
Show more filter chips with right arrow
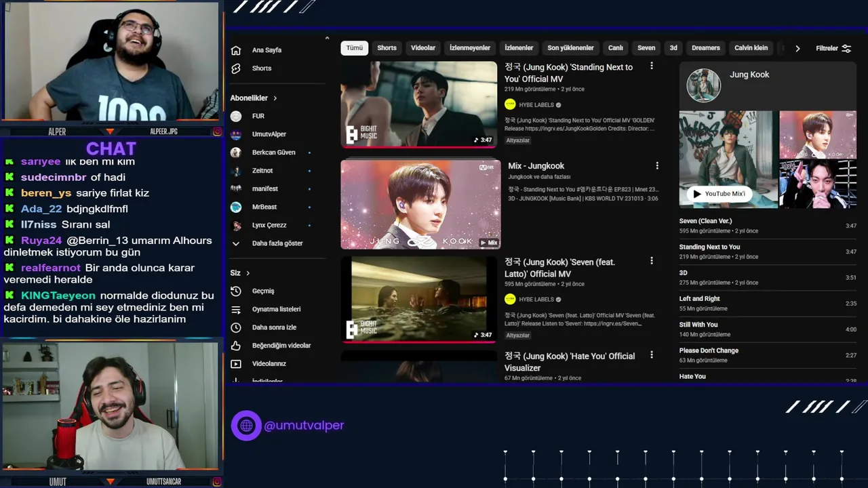[x=797, y=48]
